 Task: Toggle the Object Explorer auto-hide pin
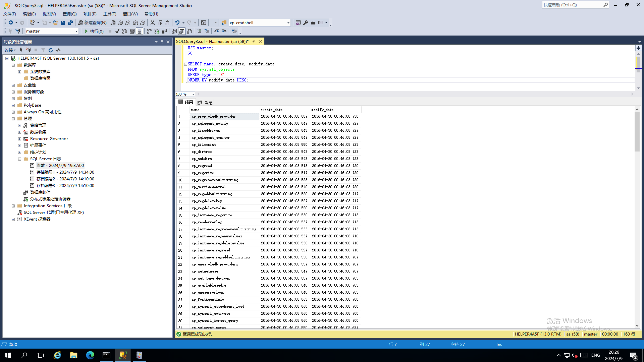click(x=162, y=42)
